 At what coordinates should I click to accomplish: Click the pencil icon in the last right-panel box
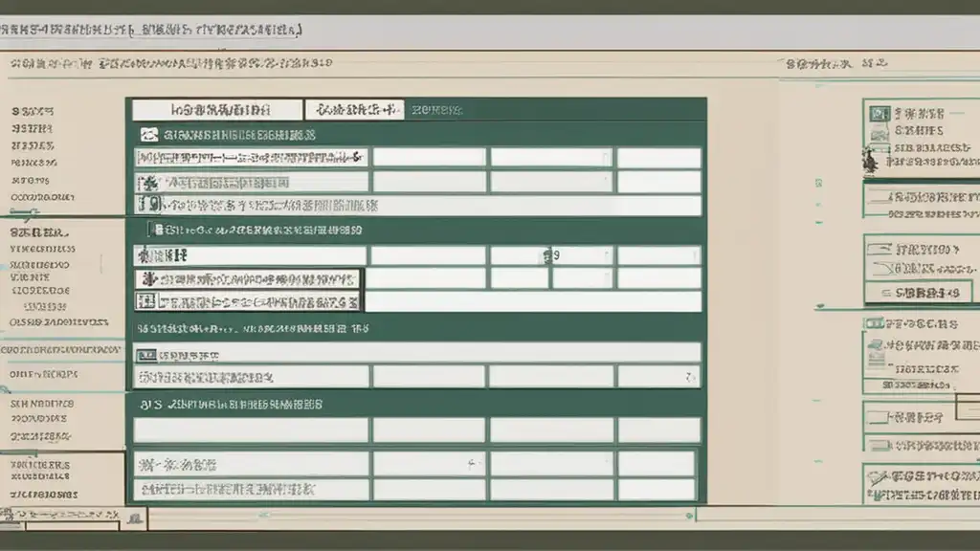point(879,478)
